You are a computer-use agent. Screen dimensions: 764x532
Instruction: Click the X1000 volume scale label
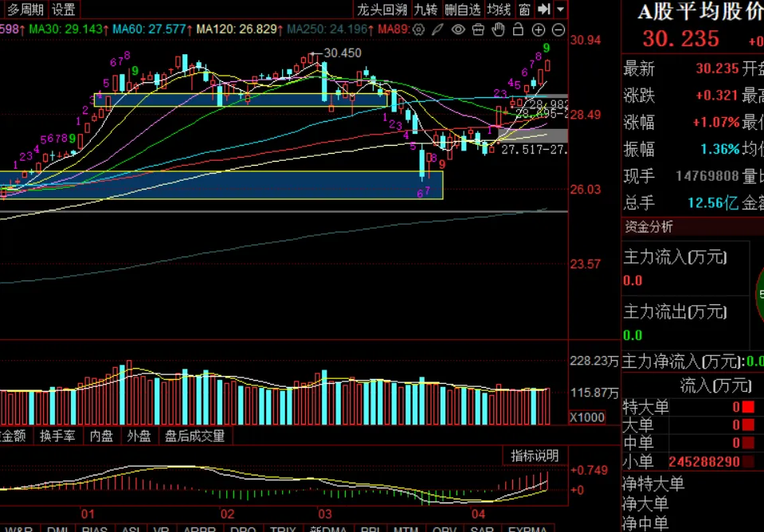[x=587, y=417]
